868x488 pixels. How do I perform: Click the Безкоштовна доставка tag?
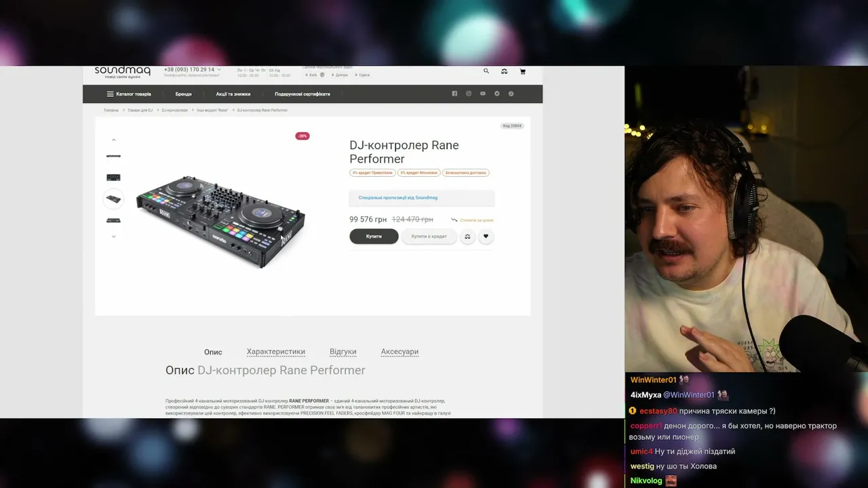[x=466, y=173]
